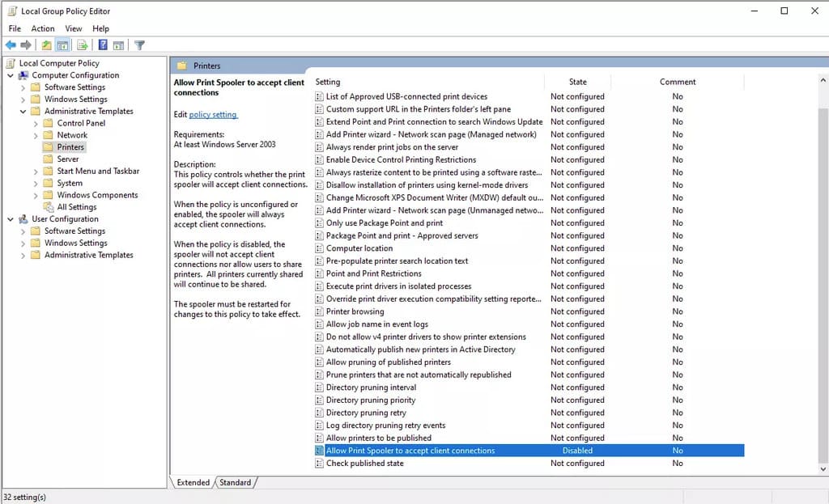
Task: Click the Server folder icon in tree
Action: click(48, 159)
